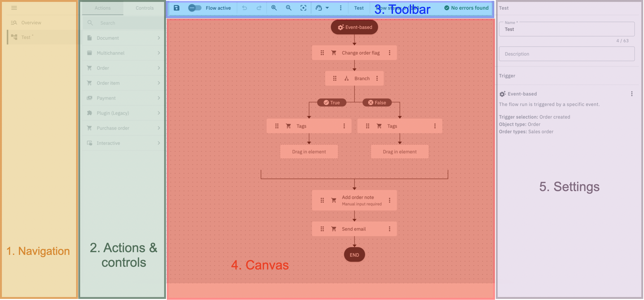The width and height of the screenshot is (644, 300).
Task: Click the search magnifier icon
Action: pyautogui.click(x=90, y=23)
